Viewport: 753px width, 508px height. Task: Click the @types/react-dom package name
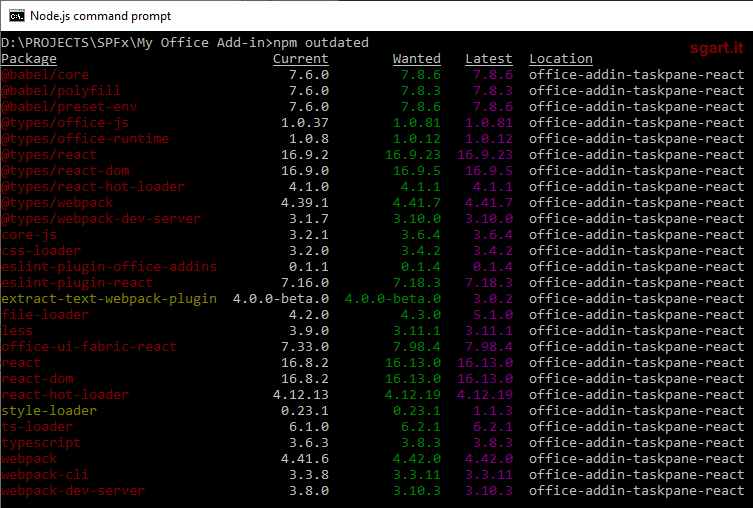pyautogui.click(x=65, y=171)
